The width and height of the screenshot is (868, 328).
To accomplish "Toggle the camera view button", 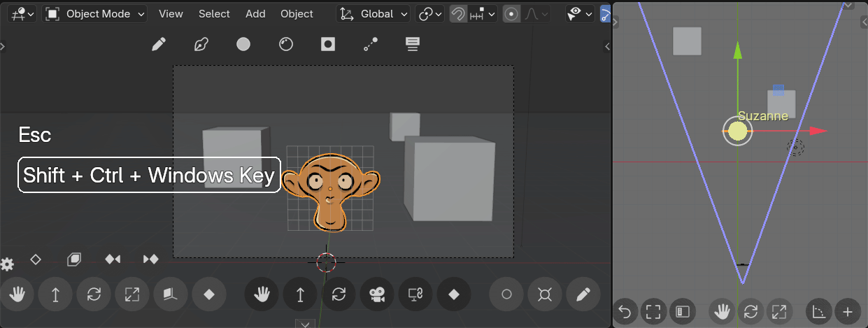I will 377,294.
